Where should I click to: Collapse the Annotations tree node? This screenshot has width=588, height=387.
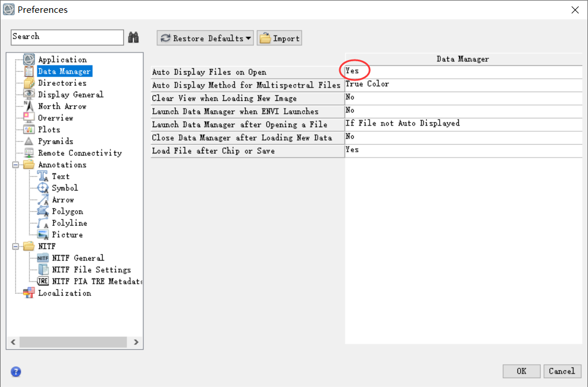15,165
